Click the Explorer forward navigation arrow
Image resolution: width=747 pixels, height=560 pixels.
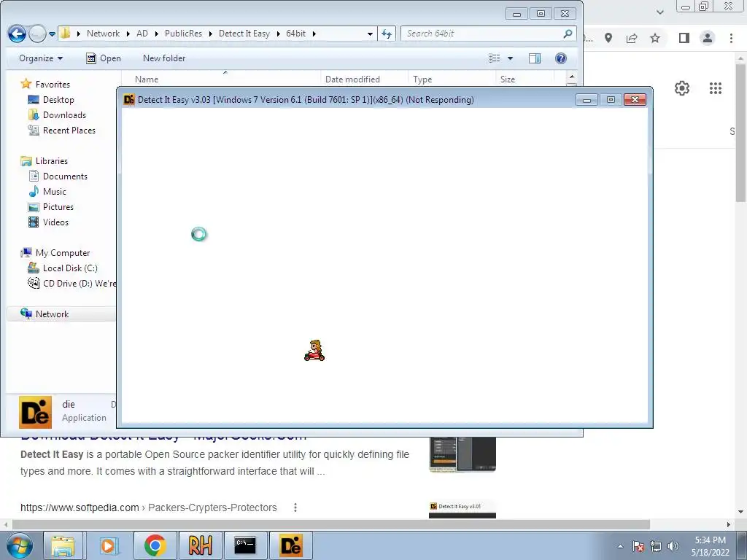(37, 34)
